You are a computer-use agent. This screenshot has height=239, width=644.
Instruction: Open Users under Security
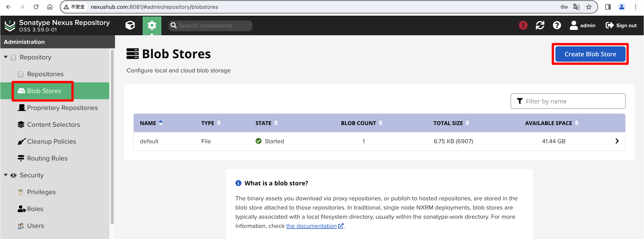coord(35,226)
